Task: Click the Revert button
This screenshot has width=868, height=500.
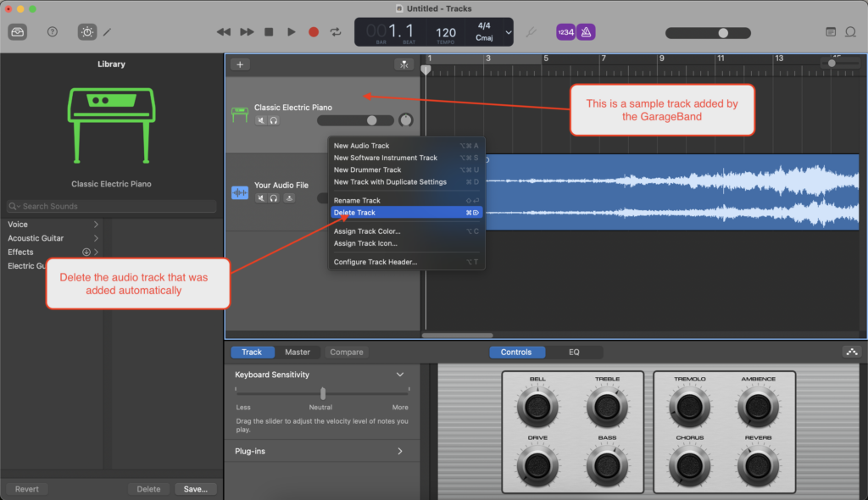Action: pyautogui.click(x=26, y=489)
